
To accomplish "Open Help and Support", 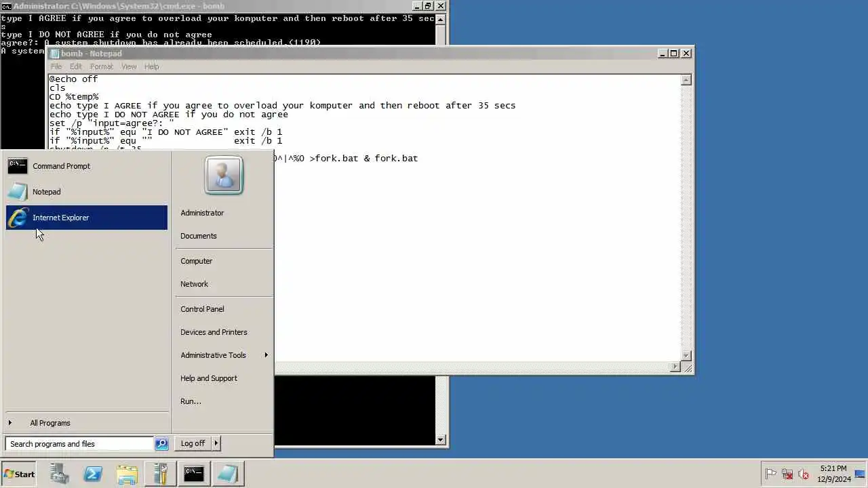I will (x=209, y=378).
